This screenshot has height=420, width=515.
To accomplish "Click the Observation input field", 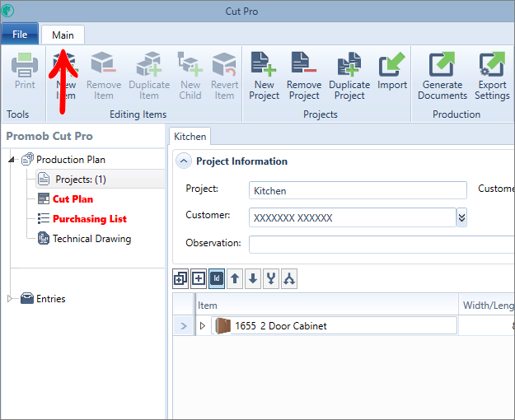I will pos(381,244).
